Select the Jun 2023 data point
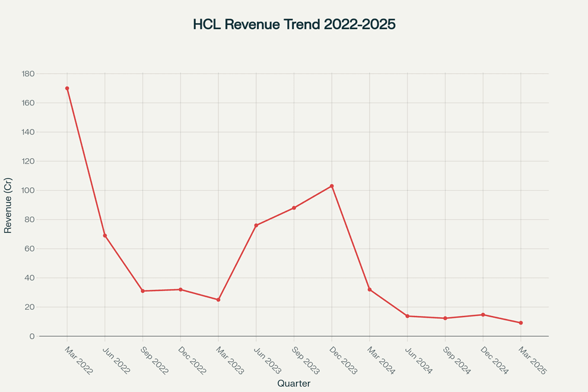The height and width of the screenshot is (392, 588). pyautogui.click(x=256, y=225)
